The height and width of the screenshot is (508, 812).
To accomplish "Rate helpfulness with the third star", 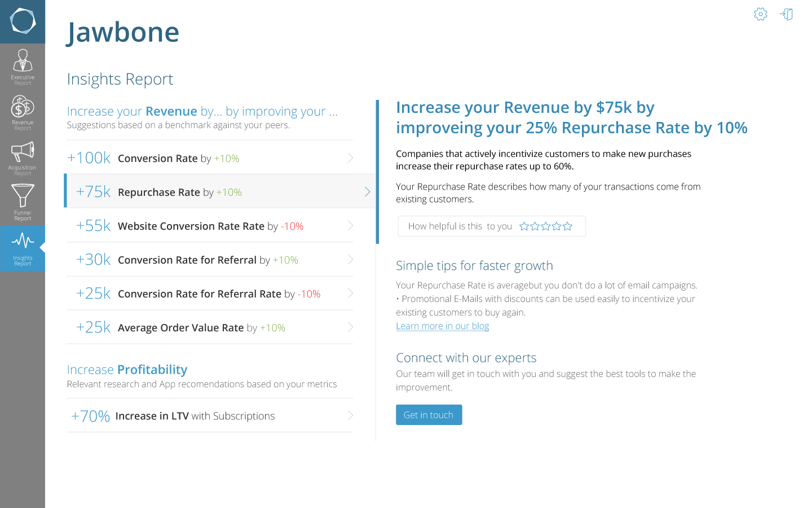I will pyautogui.click(x=546, y=226).
